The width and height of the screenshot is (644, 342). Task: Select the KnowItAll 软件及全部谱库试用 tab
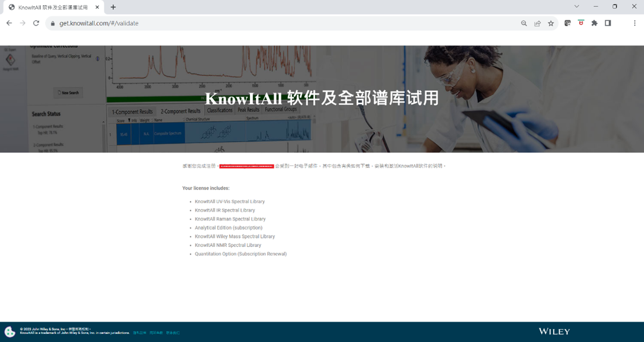54,7
